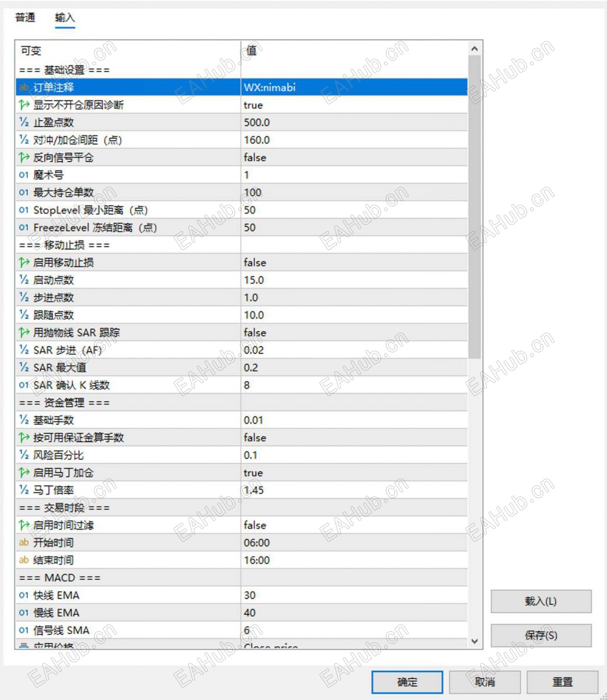Click the integer icon beside 最大持仓单数

pos(24,192)
